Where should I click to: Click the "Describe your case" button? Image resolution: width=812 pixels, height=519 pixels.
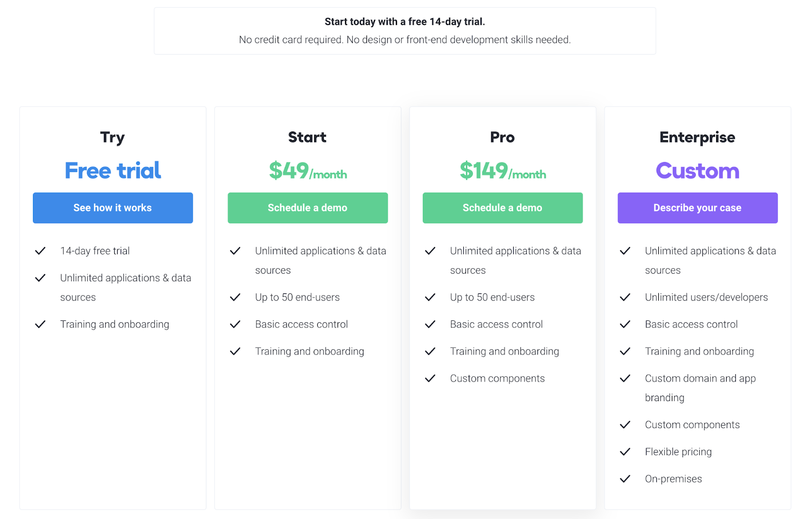697,208
